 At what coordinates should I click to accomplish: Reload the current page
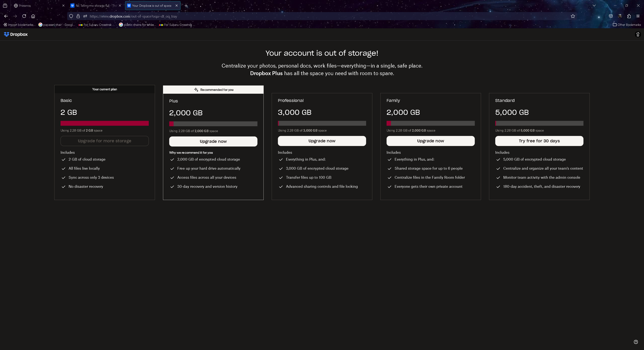point(24,16)
